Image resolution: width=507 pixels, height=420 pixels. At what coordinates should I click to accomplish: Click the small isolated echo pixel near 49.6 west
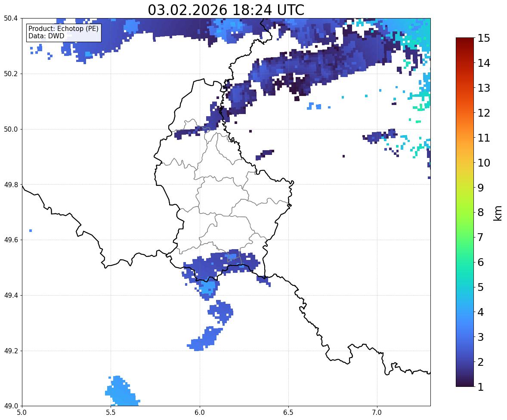click(31, 231)
